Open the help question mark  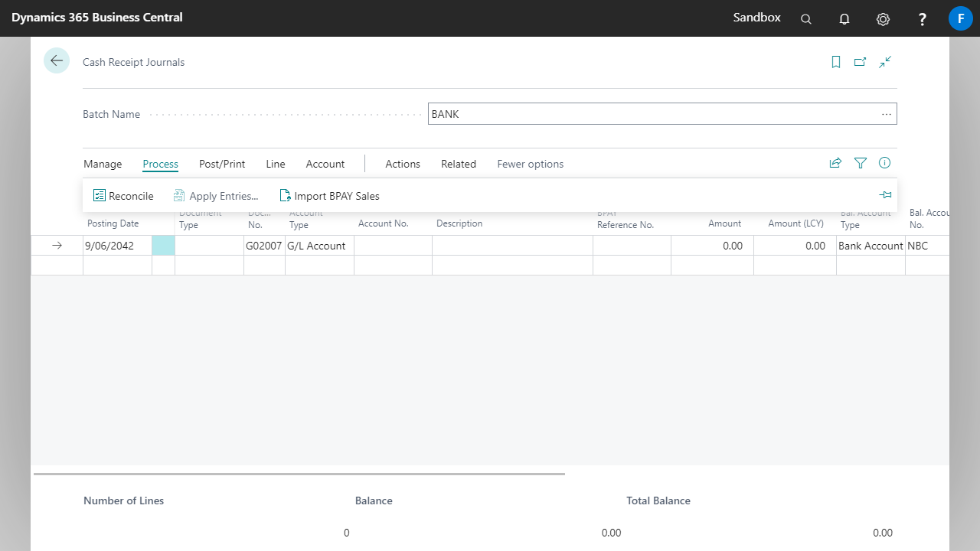click(923, 19)
